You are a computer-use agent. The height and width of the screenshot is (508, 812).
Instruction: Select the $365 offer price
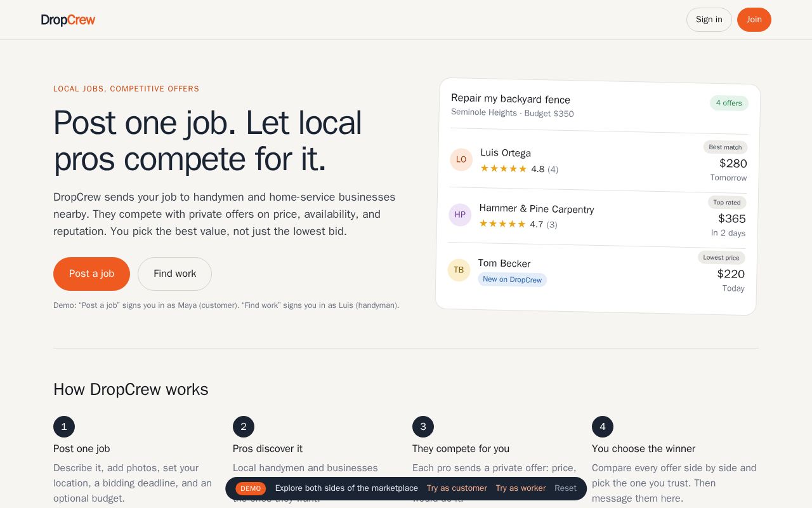click(x=731, y=218)
